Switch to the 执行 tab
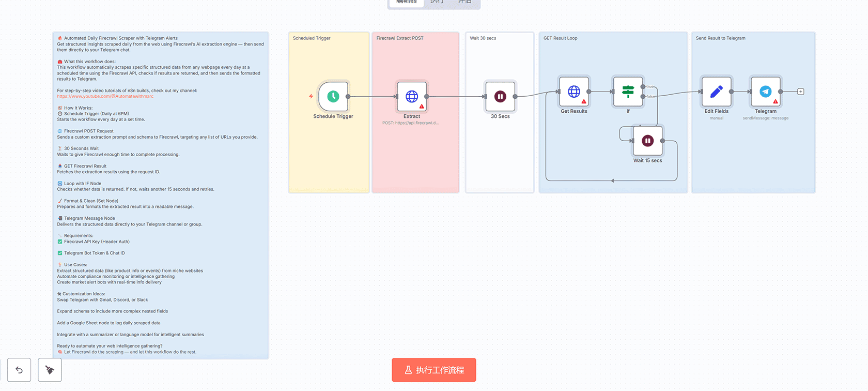Image resolution: width=868 pixels, height=391 pixels. click(437, 2)
